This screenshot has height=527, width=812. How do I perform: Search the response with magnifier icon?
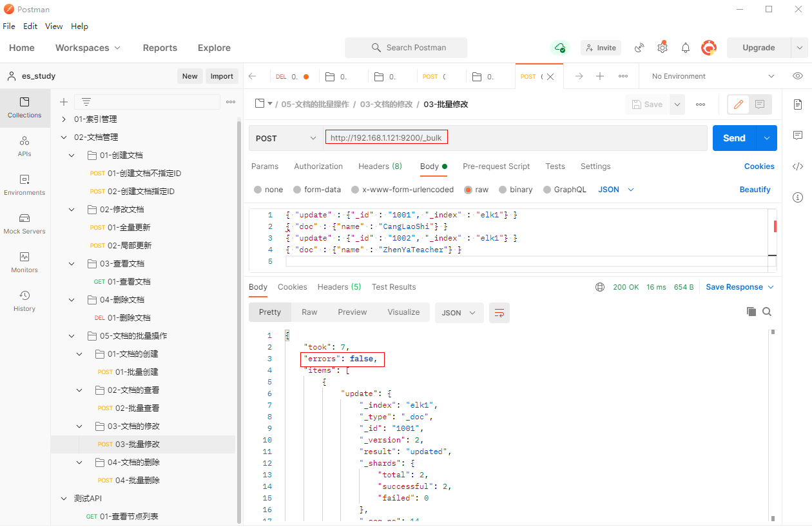tap(767, 312)
